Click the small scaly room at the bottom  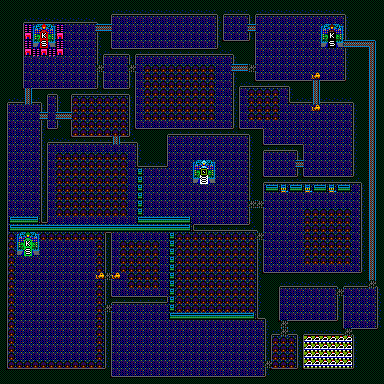click(284, 352)
